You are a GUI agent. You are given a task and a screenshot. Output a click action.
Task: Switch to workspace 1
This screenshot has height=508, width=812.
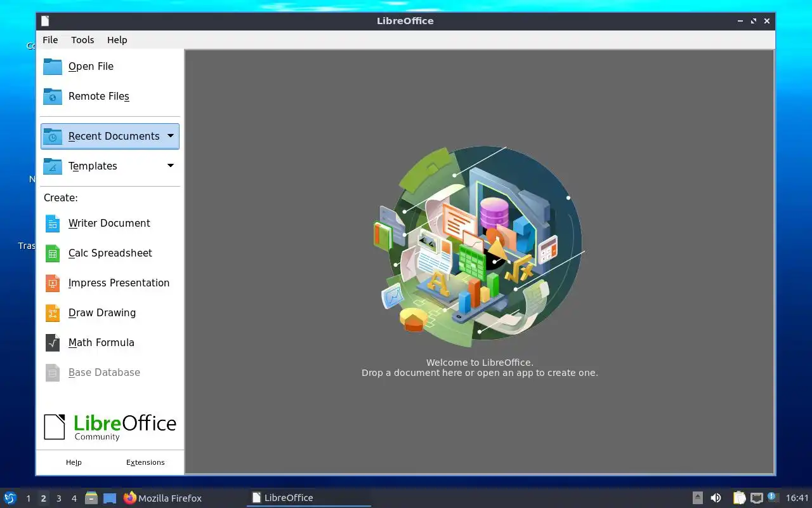[28, 498]
